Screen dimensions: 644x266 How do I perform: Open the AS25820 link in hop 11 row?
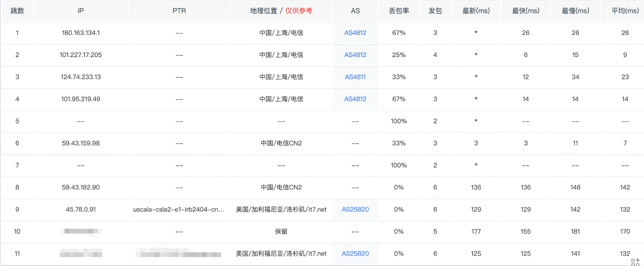point(355,254)
